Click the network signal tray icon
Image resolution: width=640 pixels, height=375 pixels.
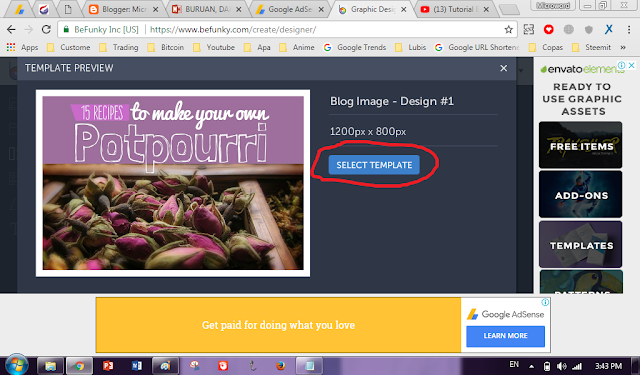coord(576,366)
